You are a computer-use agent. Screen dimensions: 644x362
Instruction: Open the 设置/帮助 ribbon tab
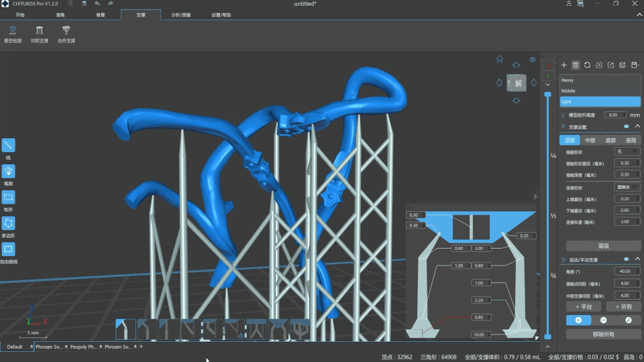[x=221, y=15]
